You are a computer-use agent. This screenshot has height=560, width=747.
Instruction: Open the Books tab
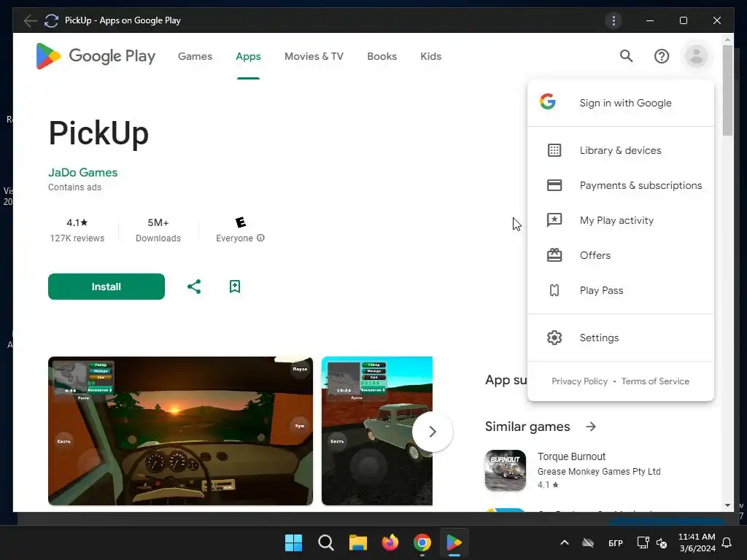pos(382,56)
